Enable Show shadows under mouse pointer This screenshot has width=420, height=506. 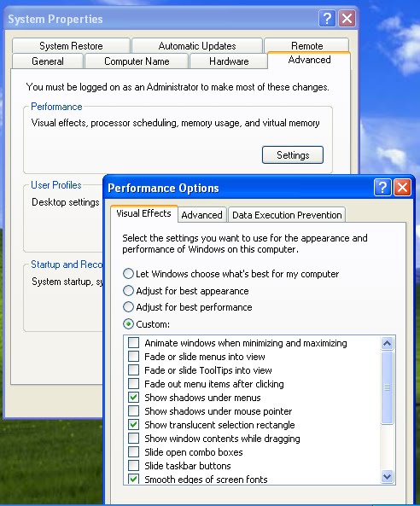point(133,410)
